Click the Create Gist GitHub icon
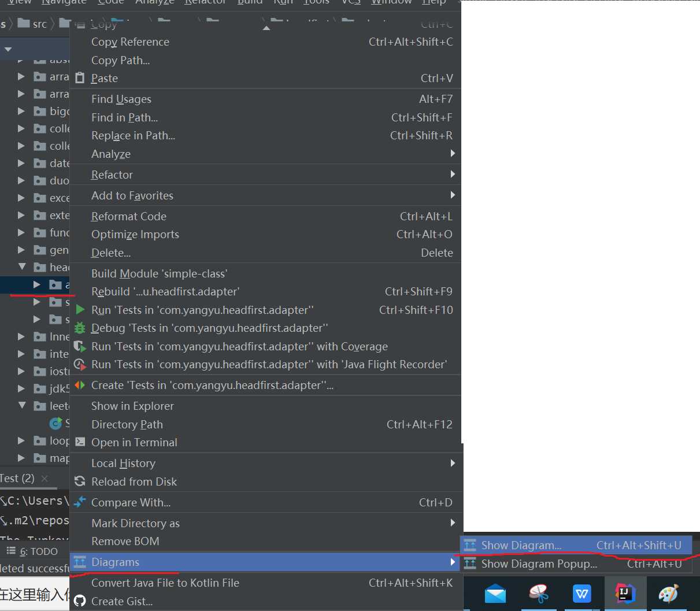The image size is (700, 611). coord(80,601)
